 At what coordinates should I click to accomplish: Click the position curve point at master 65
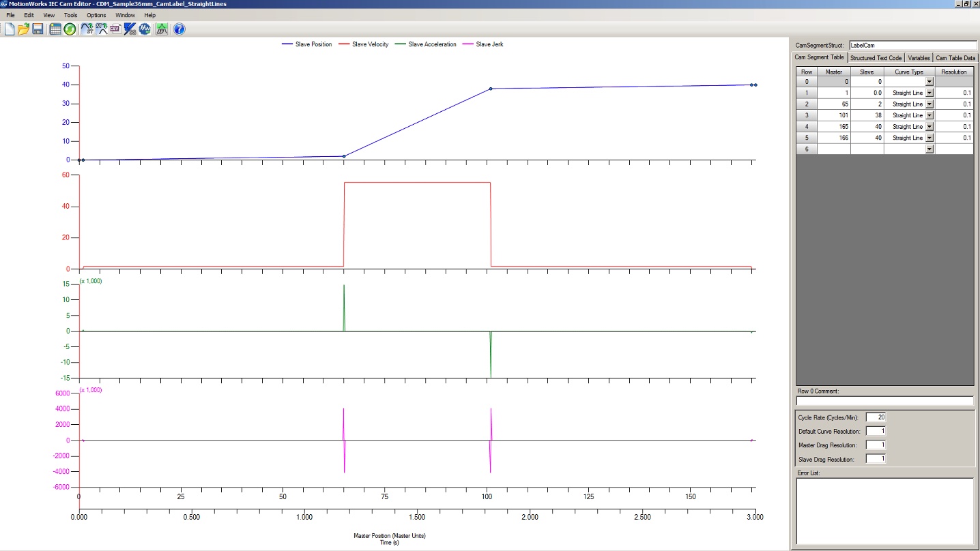(344, 156)
